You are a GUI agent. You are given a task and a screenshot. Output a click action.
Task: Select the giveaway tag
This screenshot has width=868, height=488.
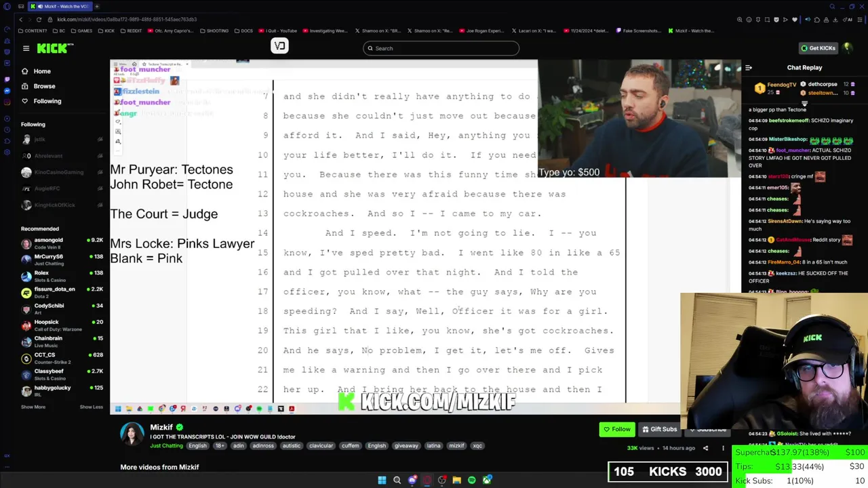click(x=406, y=446)
